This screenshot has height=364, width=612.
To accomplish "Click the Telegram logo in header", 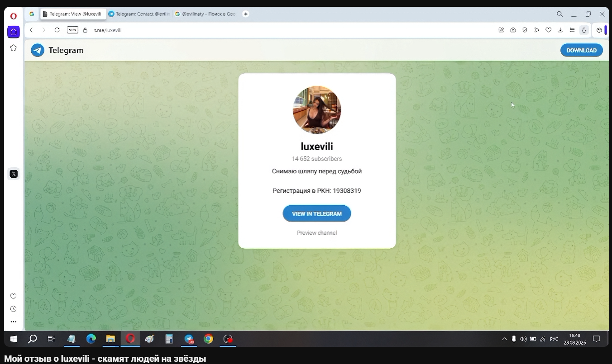I will click(x=57, y=50).
